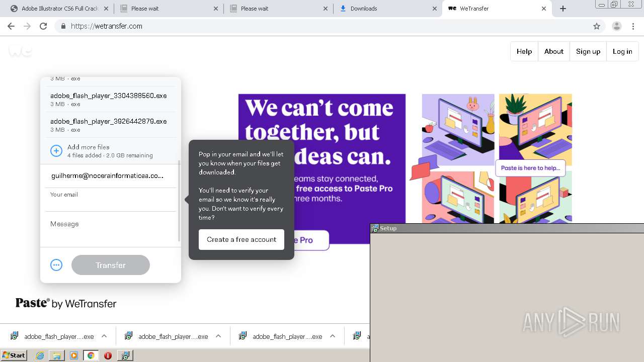Click the forward navigation arrow

click(x=27, y=26)
